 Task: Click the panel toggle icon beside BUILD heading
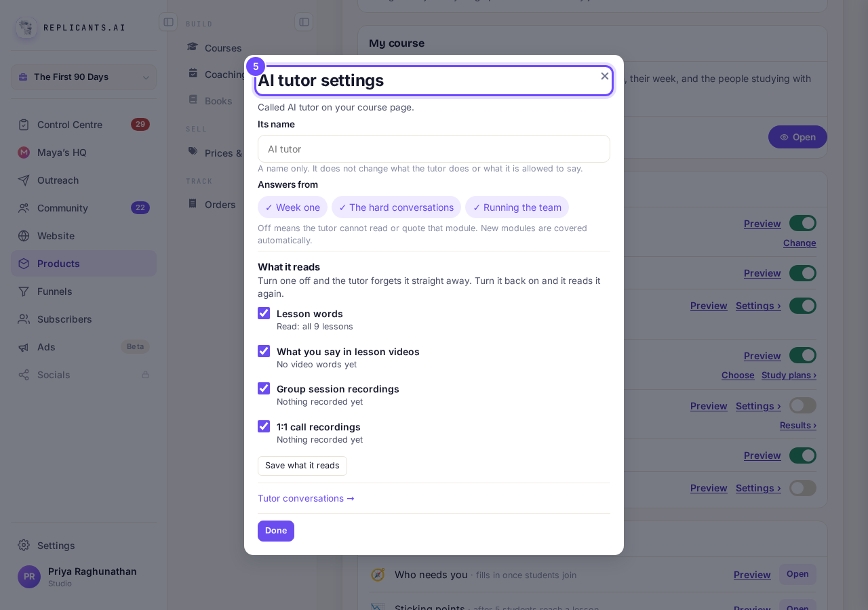304,22
